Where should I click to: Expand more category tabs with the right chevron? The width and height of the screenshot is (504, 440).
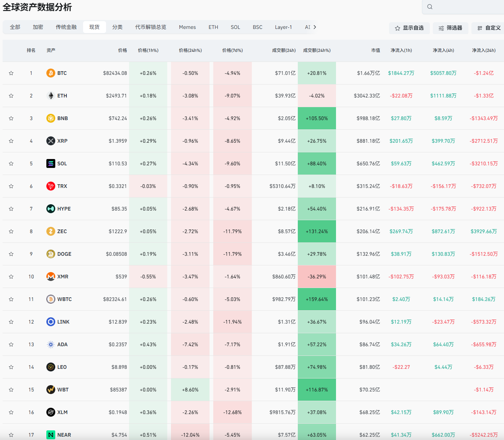(x=315, y=27)
